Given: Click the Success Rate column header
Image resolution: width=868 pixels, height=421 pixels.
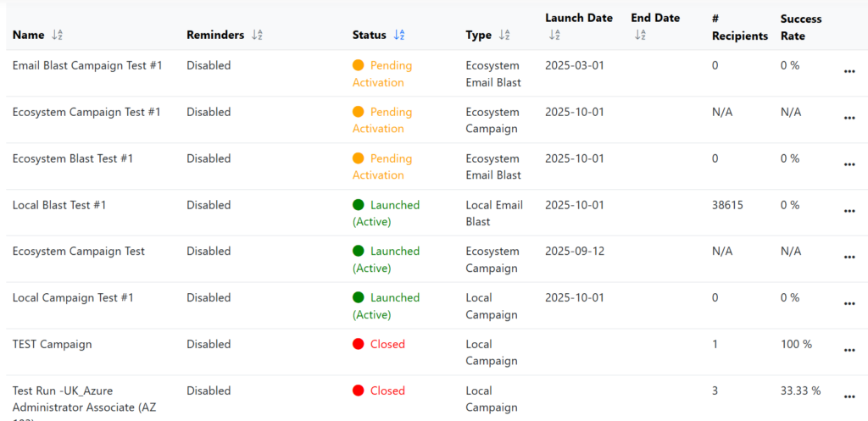Looking at the screenshot, I should point(800,27).
